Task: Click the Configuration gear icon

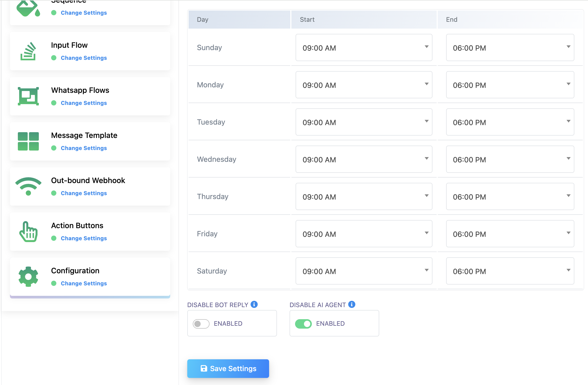Action: click(28, 277)
